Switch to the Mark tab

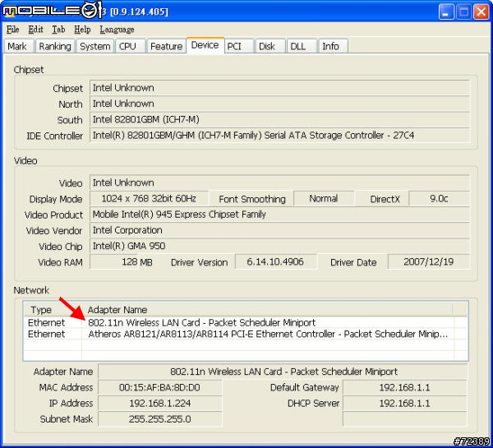[x=17, y=46]
